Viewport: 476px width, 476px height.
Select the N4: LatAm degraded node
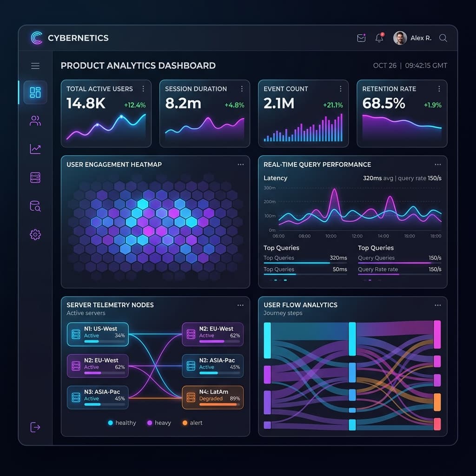point(213,397)
